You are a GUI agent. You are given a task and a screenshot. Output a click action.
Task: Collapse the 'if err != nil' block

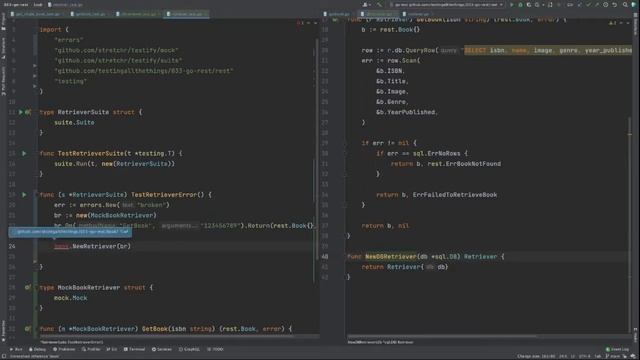coord(345,143)
